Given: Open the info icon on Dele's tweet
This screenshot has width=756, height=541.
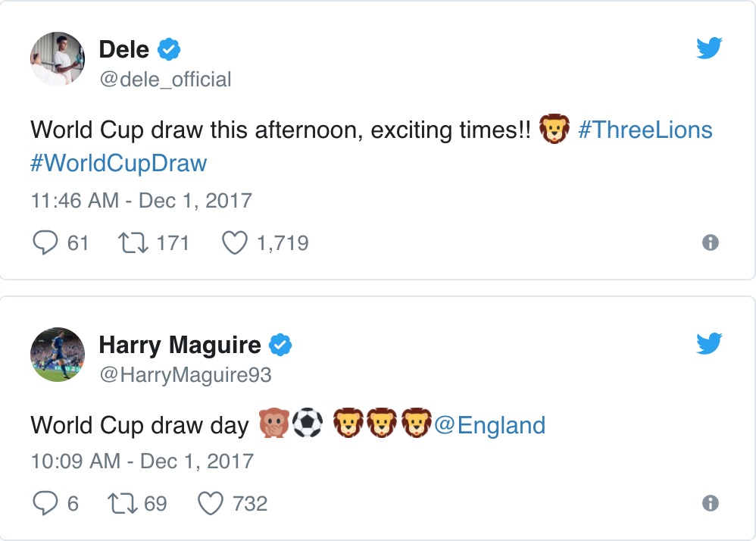Looking at the screenshot, I should coord(711,242).
